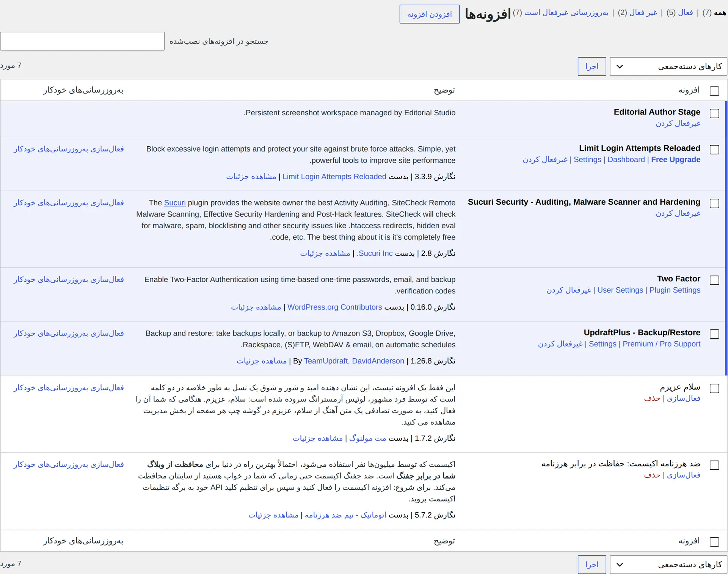
Task: View details for UpdraftPlus plugin
Action: point(262,361)
